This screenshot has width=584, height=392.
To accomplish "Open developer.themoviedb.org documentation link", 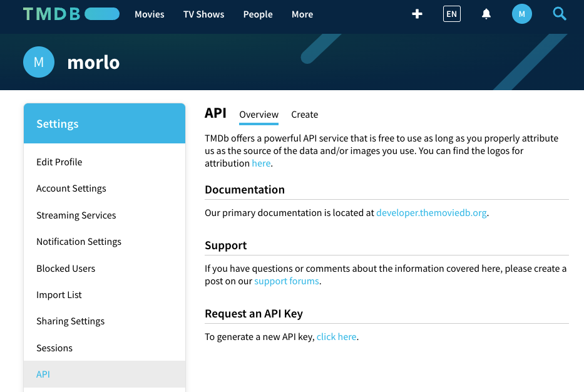I will 431,212.
